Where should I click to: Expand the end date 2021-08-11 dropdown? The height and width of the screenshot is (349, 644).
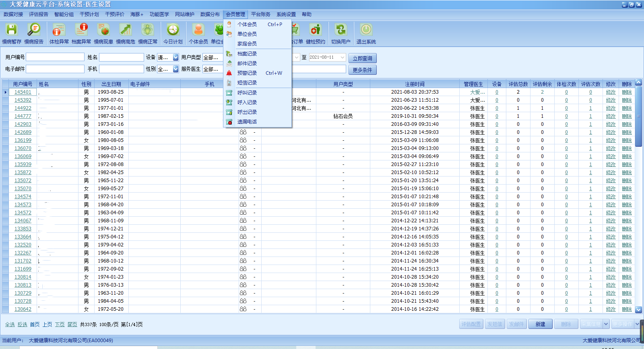point(343,57)
